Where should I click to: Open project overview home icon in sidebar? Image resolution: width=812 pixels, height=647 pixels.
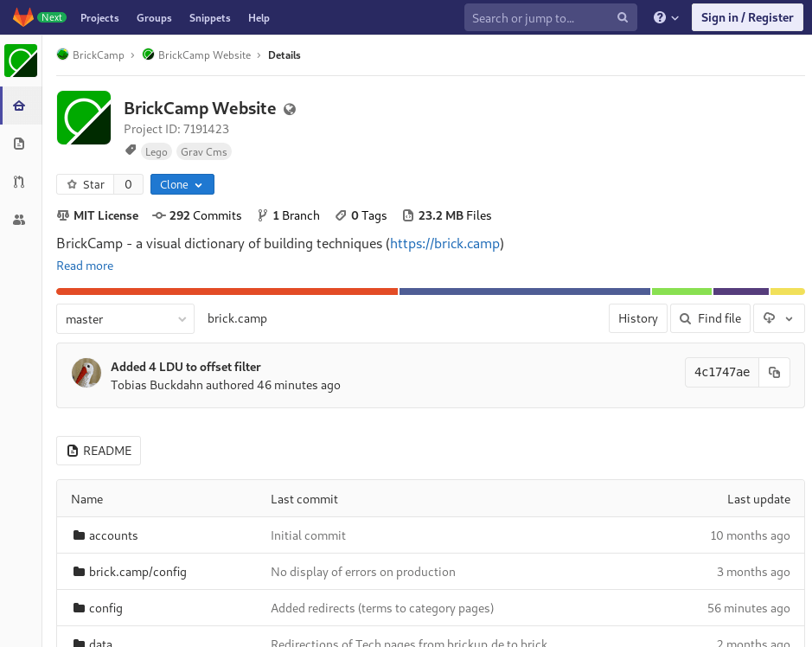click(x=19, y=106)
